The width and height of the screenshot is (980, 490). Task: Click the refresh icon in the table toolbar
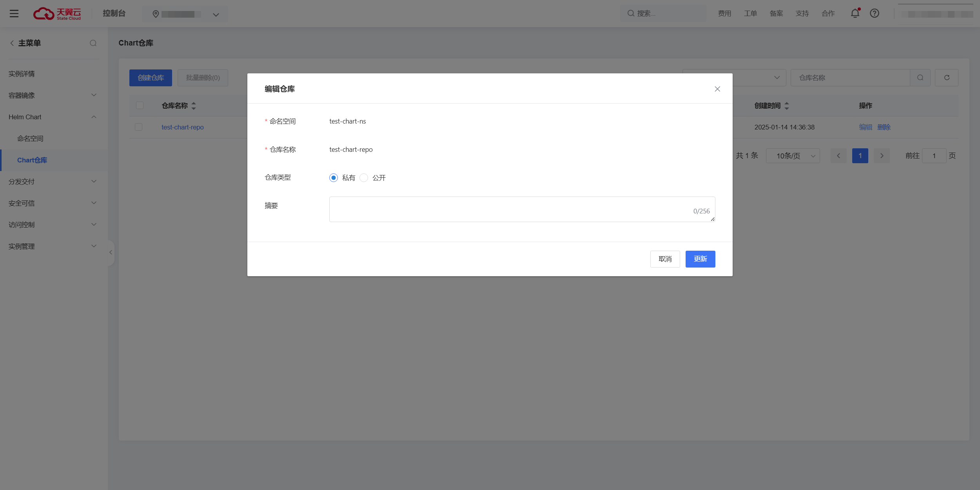947,78
